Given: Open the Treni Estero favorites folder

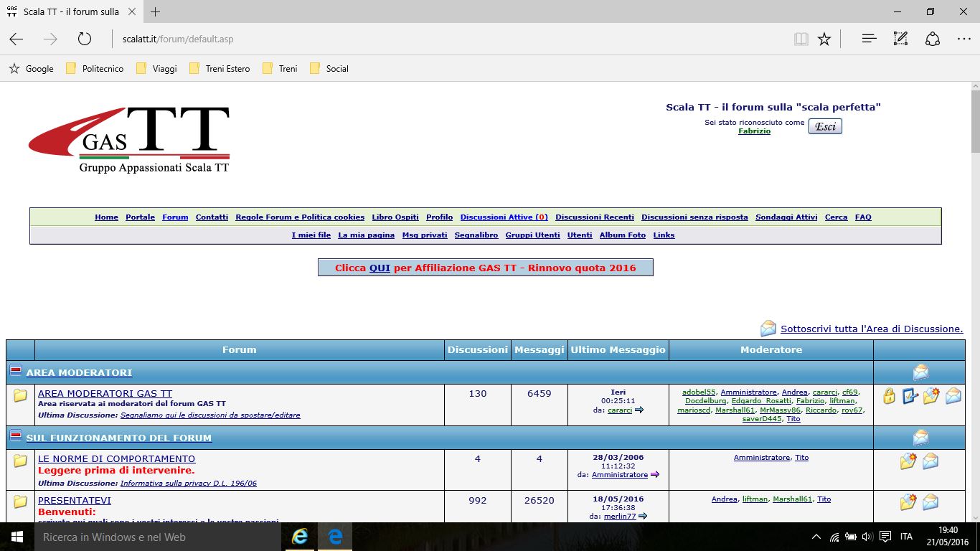Looking at the screenshot, I should [x=220, y=69].
